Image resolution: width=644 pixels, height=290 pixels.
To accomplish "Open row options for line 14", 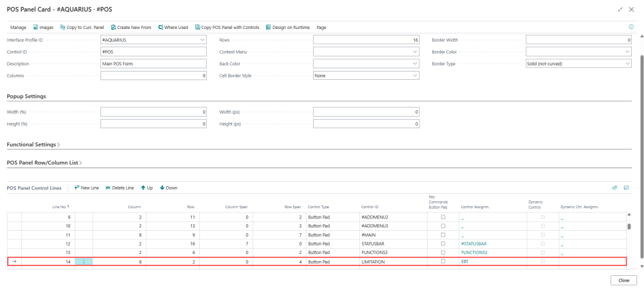I will point(84,262).
